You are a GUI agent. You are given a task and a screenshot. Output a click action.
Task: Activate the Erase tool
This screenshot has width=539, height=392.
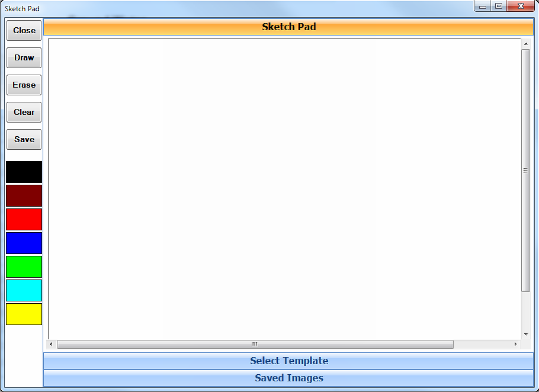24,85
